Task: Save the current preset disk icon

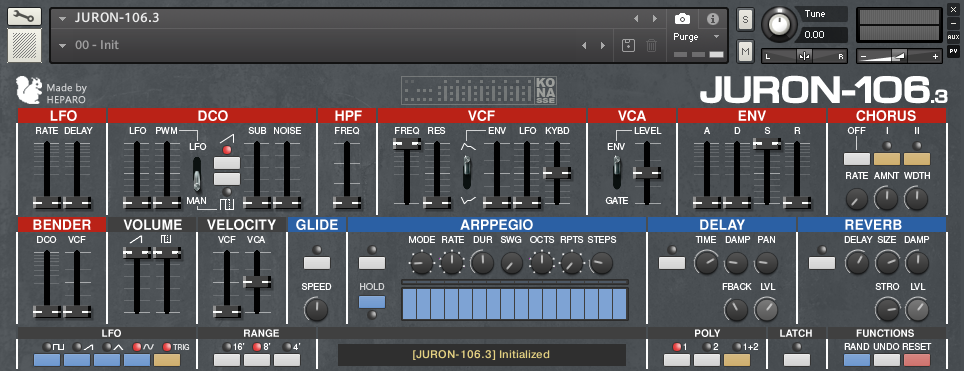Action: tap(628, 46)
